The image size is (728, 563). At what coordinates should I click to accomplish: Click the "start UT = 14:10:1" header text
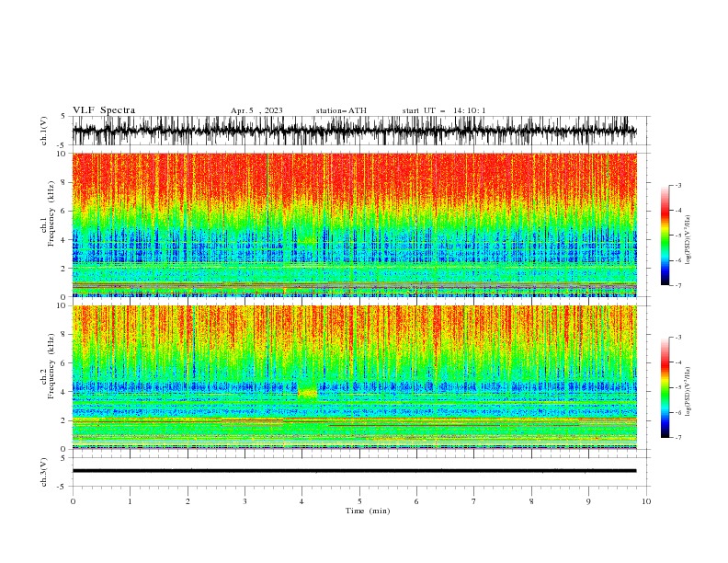444,110
